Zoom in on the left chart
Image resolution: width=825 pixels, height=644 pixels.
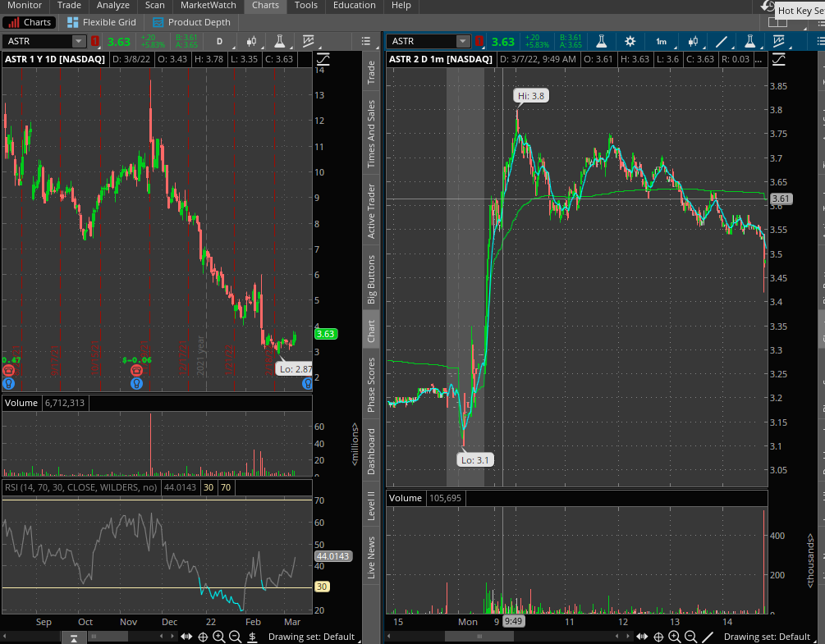(x=219, y=637)
